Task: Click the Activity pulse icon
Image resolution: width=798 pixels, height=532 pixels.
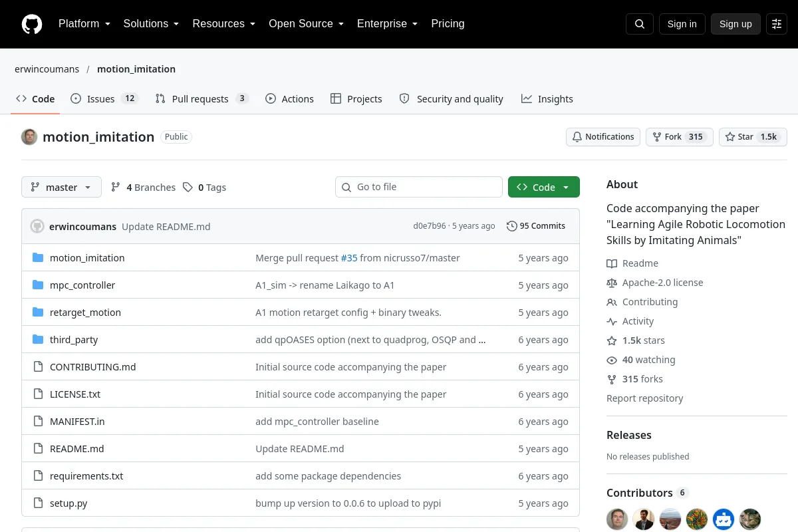Action: pyautogui.click(x=612, y=321)
